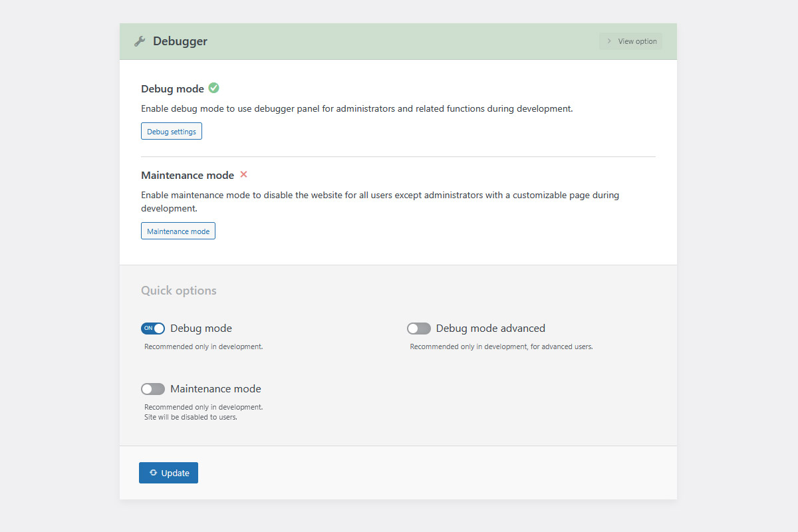798x532 pixels.
Task: Enable the Debug mode advanced switch
Action: pyautogui.click(x=419, y=329)
